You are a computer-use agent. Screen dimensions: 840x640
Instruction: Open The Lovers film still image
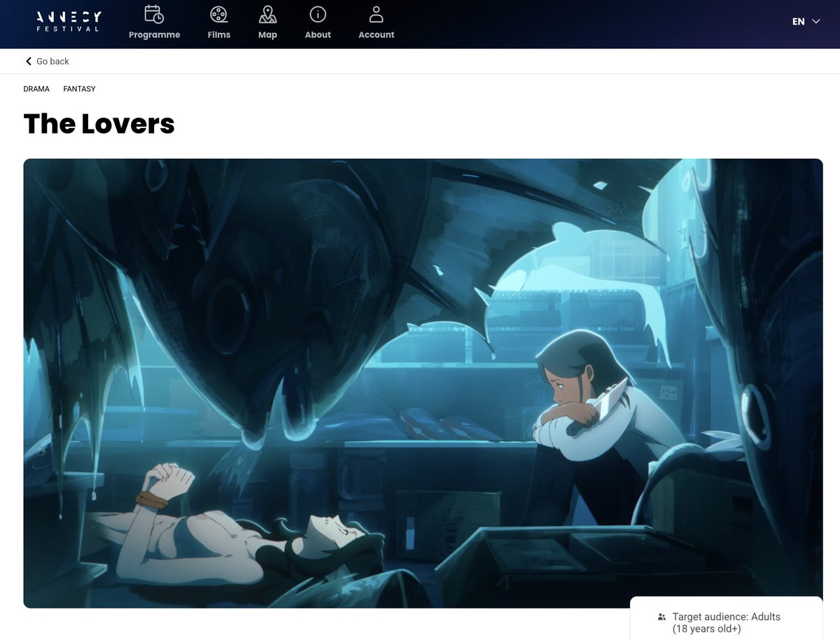tap(423, 383)
